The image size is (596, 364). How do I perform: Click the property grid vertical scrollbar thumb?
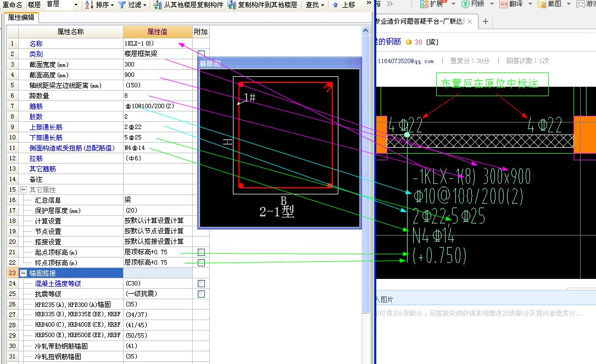pos(365,174)
